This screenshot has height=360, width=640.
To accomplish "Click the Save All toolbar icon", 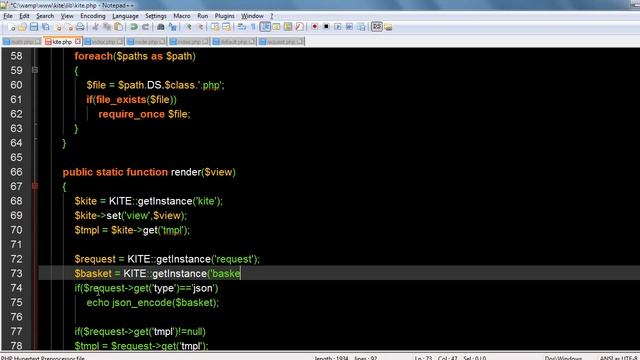I will pos(46,27).
